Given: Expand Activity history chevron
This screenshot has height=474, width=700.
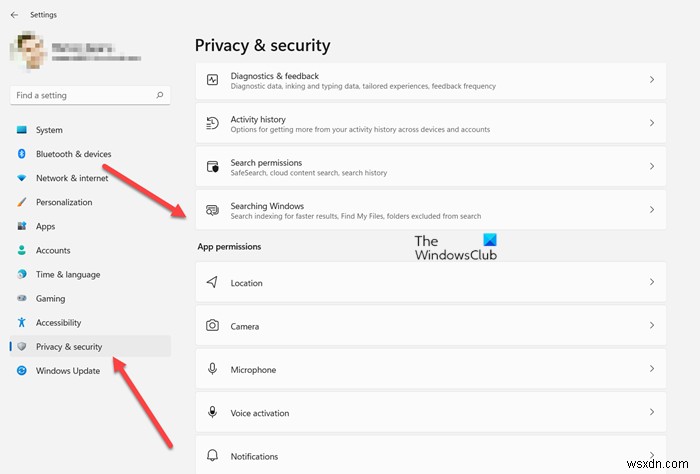Looking at the screenshot, I should 652,123.
